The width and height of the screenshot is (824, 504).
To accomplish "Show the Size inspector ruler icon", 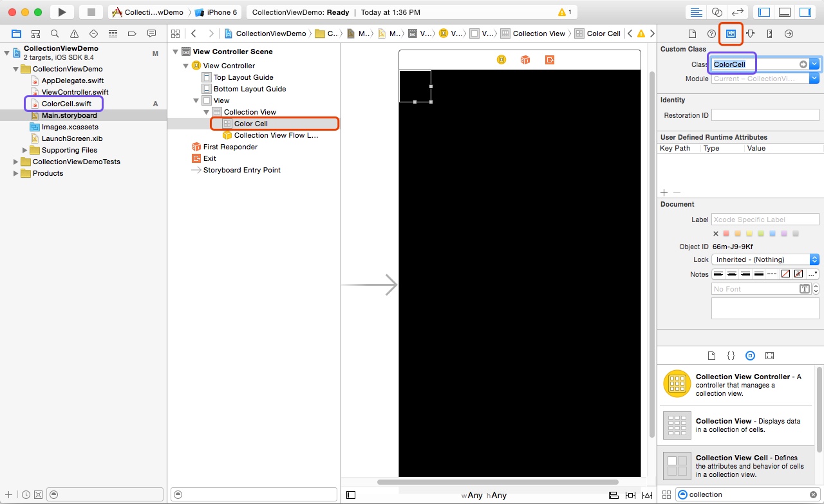I will 769,33.
